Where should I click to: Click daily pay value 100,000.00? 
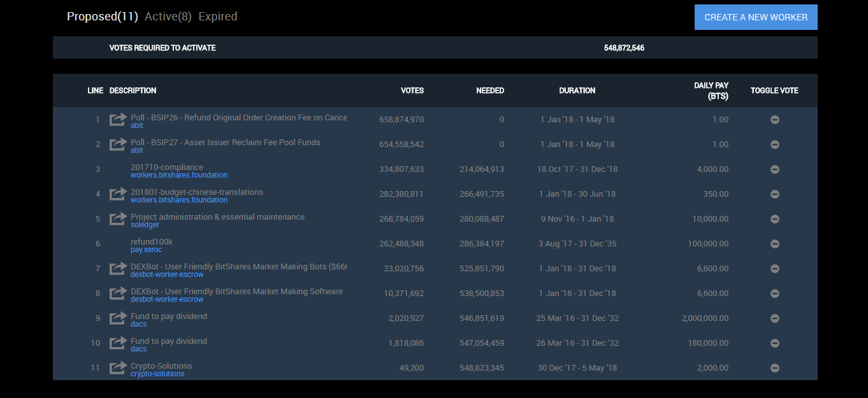[708, 244]
